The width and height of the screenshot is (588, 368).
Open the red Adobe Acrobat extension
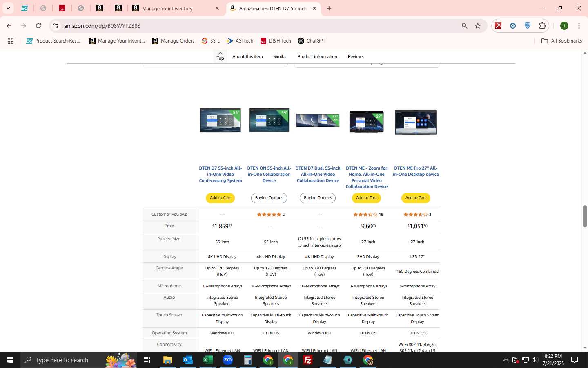tap(498, 26)
